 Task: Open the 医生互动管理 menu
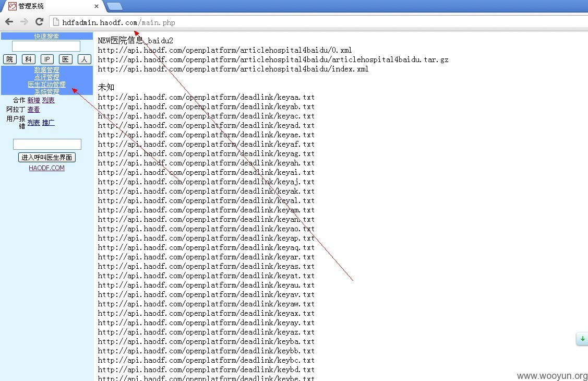pyautogui.click(x=47, y=85)
